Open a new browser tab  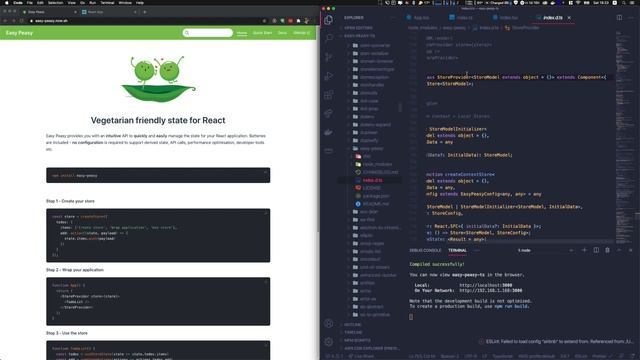(144, 12)
